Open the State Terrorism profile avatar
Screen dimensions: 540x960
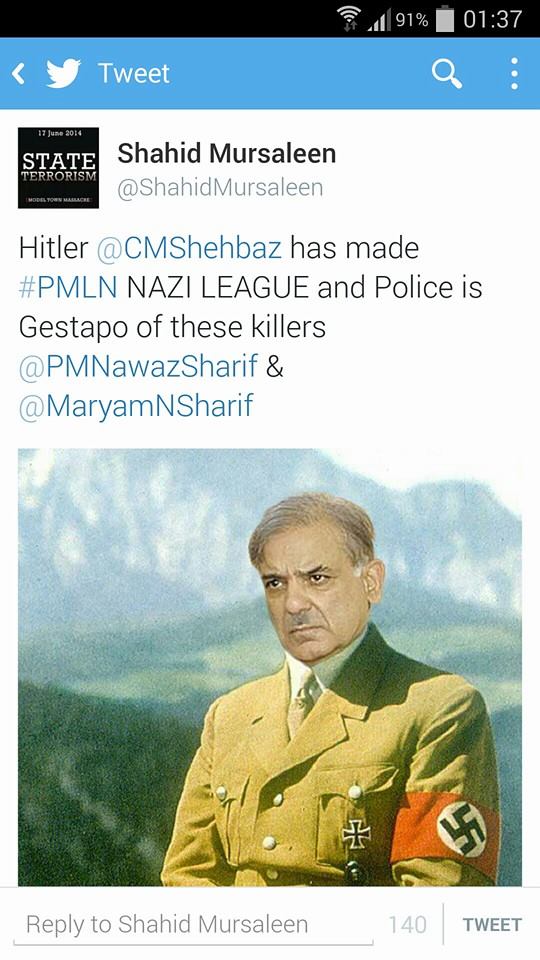[x=58, y=168]
